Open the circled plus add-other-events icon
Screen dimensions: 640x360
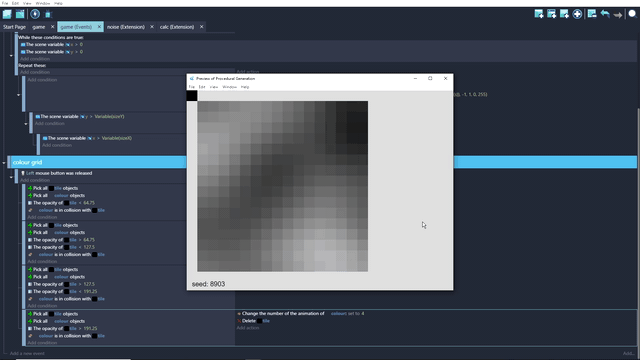[577, 14]
